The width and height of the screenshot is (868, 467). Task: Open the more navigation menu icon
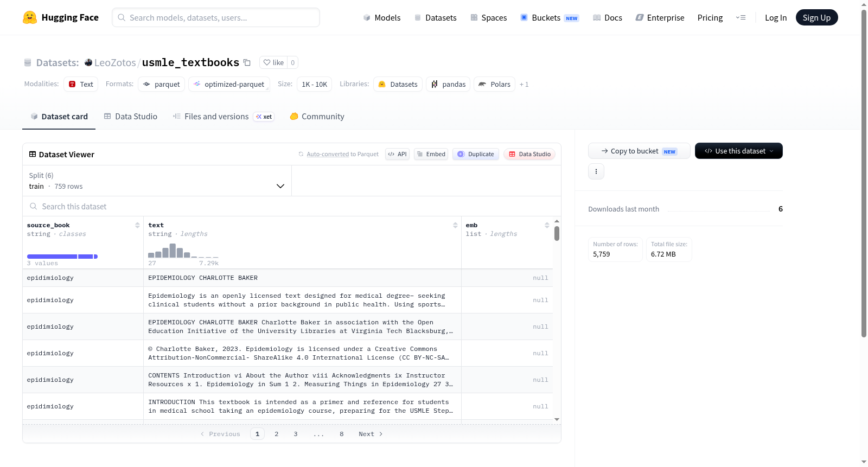click(741, 17)
